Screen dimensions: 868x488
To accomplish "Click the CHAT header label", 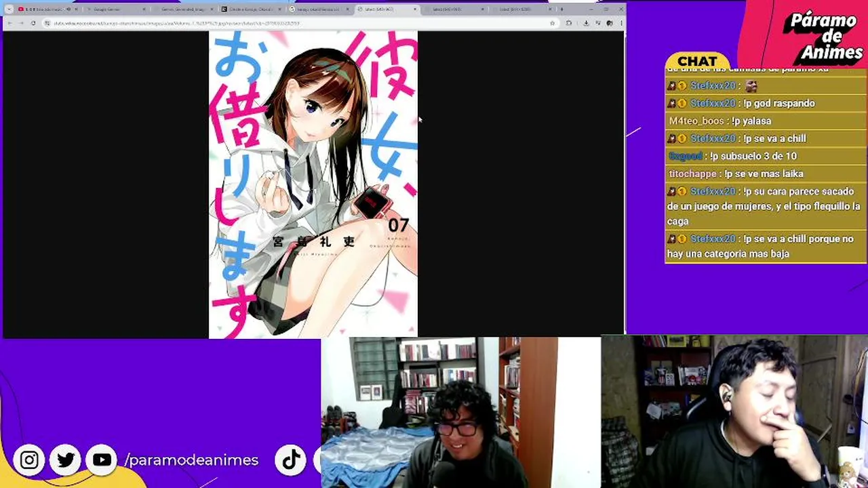I will tap(697, 61).
